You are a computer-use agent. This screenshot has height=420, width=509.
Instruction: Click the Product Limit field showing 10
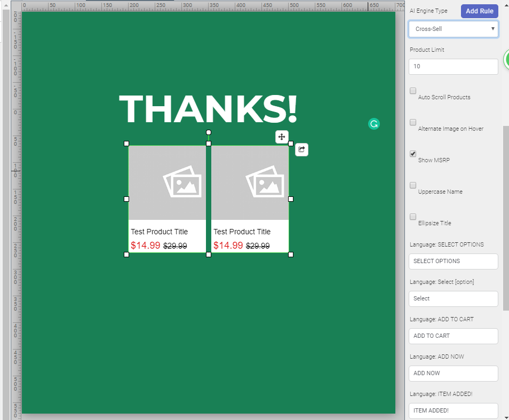[453, 66]
